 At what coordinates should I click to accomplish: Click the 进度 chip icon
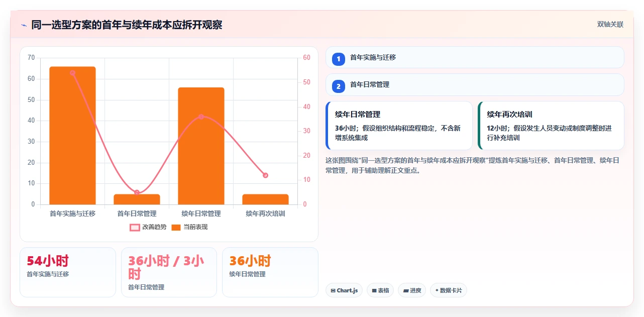(406, 290)
